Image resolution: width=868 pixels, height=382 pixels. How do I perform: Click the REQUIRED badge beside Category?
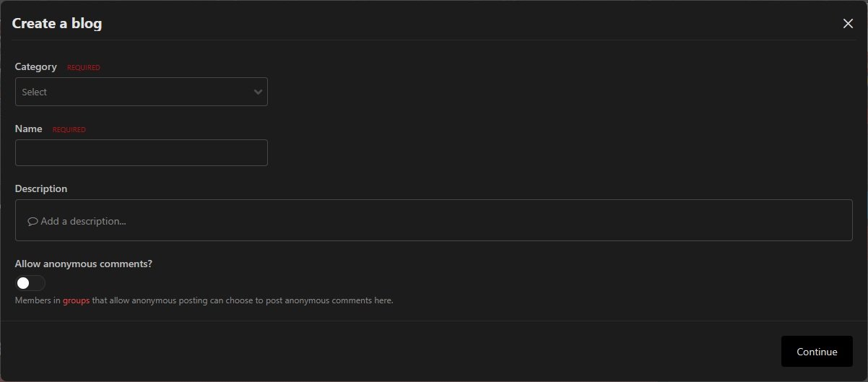click(84, 68)
